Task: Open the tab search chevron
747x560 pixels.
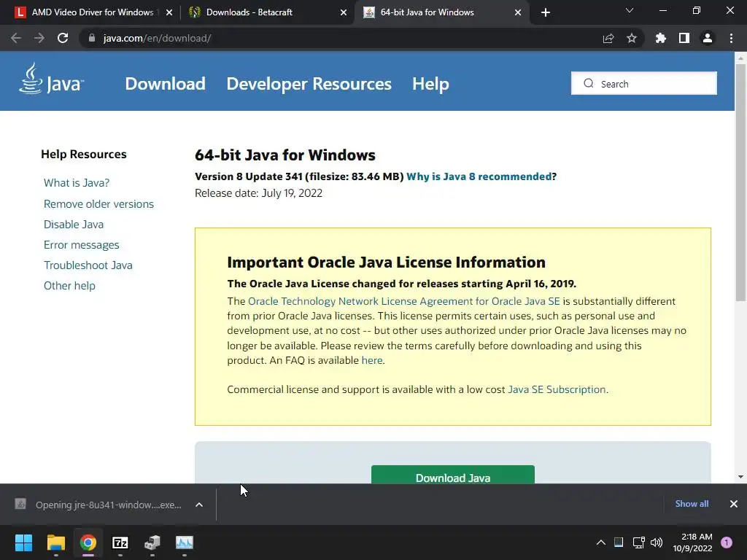Action: click(630, 10)
